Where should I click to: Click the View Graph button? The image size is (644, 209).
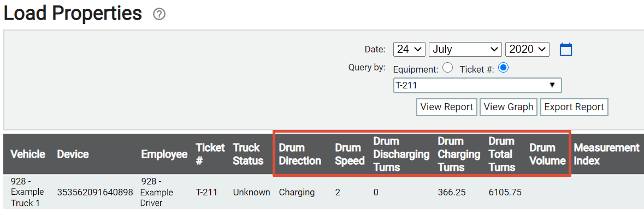coord(509,107)
